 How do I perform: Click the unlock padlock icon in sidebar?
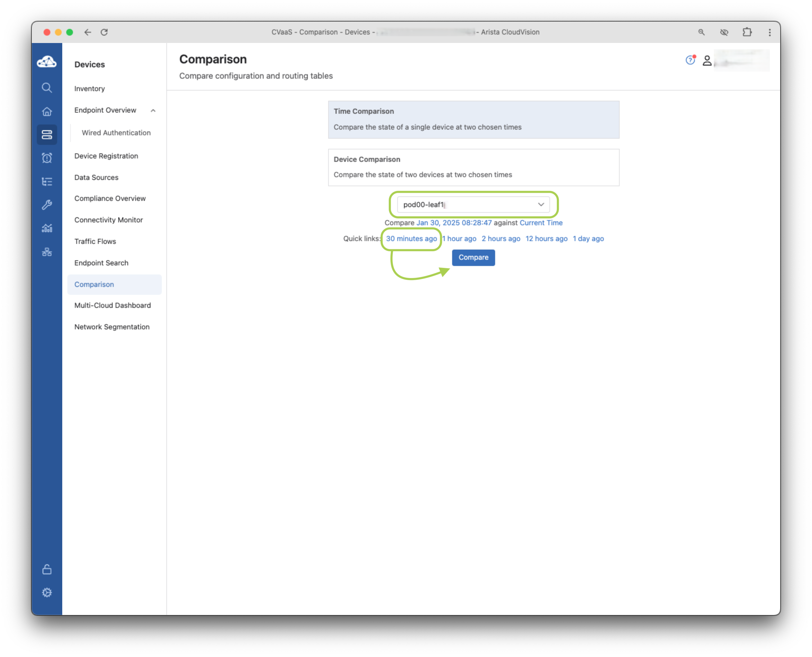(46, 569)
